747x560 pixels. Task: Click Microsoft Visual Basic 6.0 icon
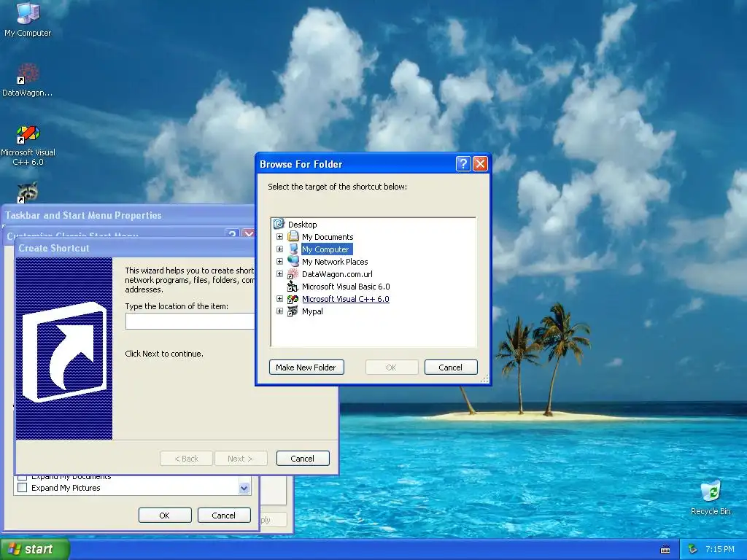(293, 286)
